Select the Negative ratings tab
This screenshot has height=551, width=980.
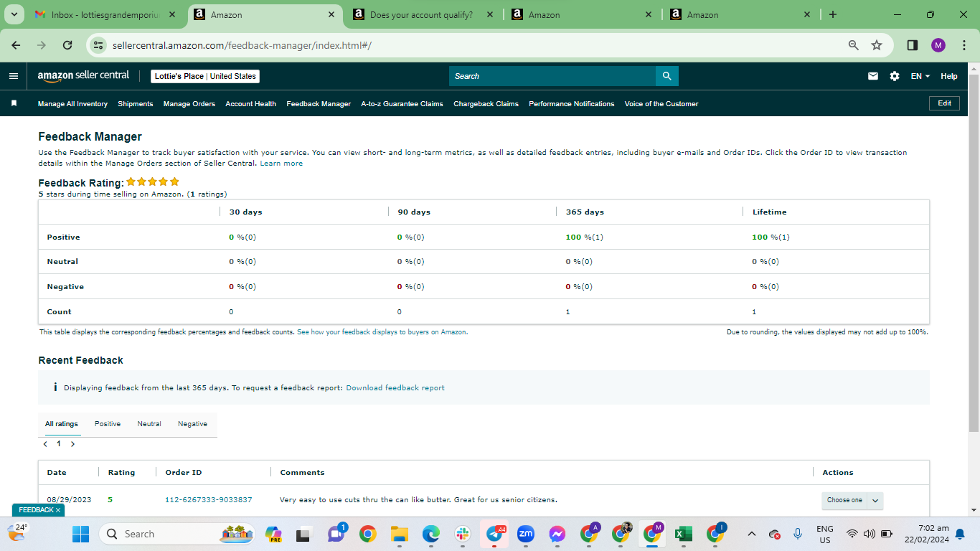point(192,424)
